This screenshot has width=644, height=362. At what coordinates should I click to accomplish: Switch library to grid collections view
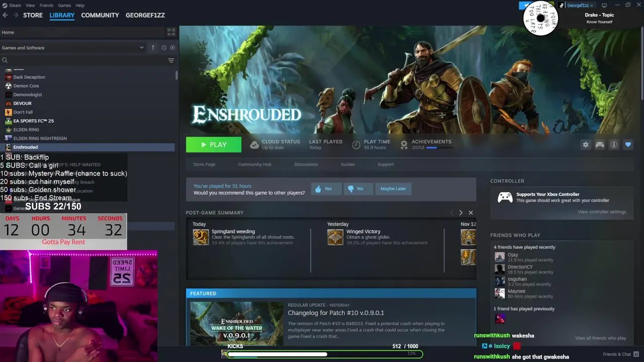(x=171, y=32)
